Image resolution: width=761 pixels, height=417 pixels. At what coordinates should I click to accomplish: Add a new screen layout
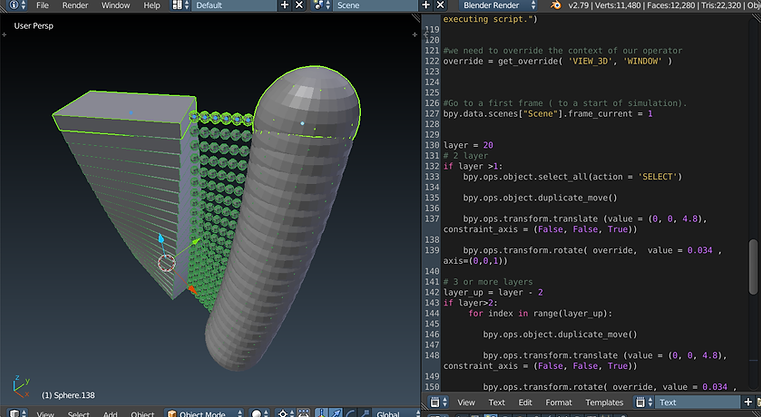pos(285,5)
